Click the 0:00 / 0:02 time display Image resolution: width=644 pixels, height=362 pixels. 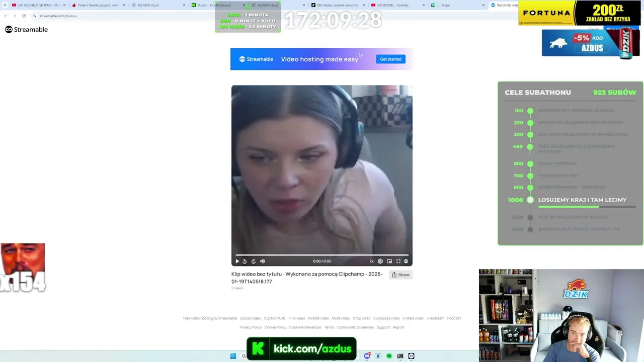pos(322,261)
